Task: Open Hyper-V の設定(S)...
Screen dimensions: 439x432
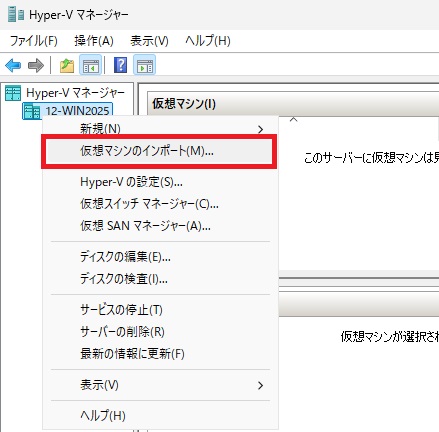Action: tap(160, 182)
